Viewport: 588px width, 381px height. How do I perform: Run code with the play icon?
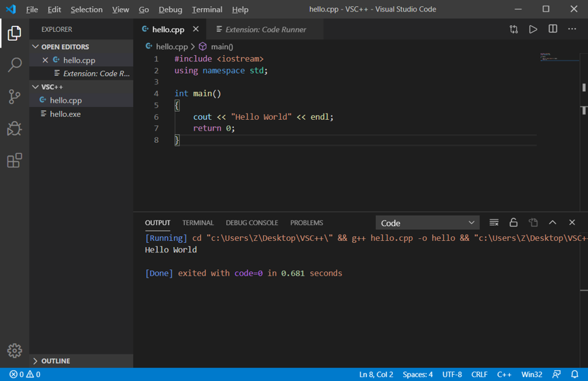pos(533,29)
